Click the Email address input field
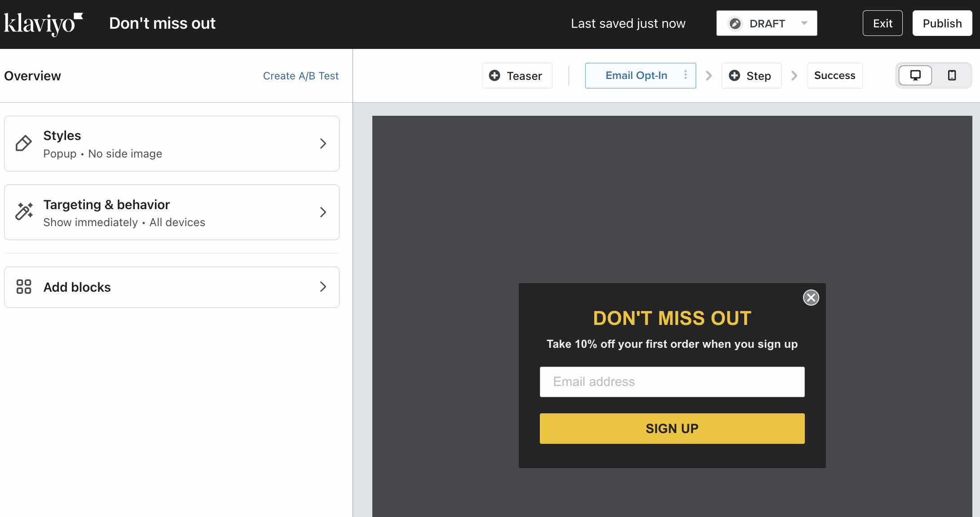This screenshot has width=980, height=517. click(x=672, y=381)
